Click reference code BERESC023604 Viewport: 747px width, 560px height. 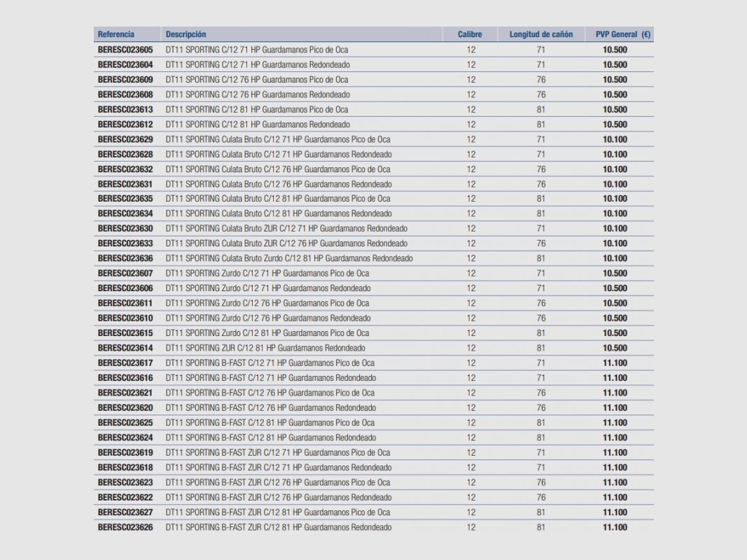tap(125, 65)
